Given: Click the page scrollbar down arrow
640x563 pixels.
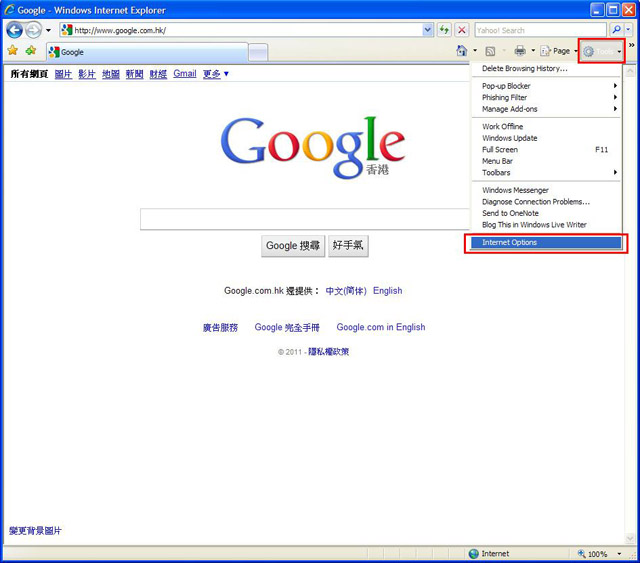Looking at the screenshot, I should (x=630, y=539).
